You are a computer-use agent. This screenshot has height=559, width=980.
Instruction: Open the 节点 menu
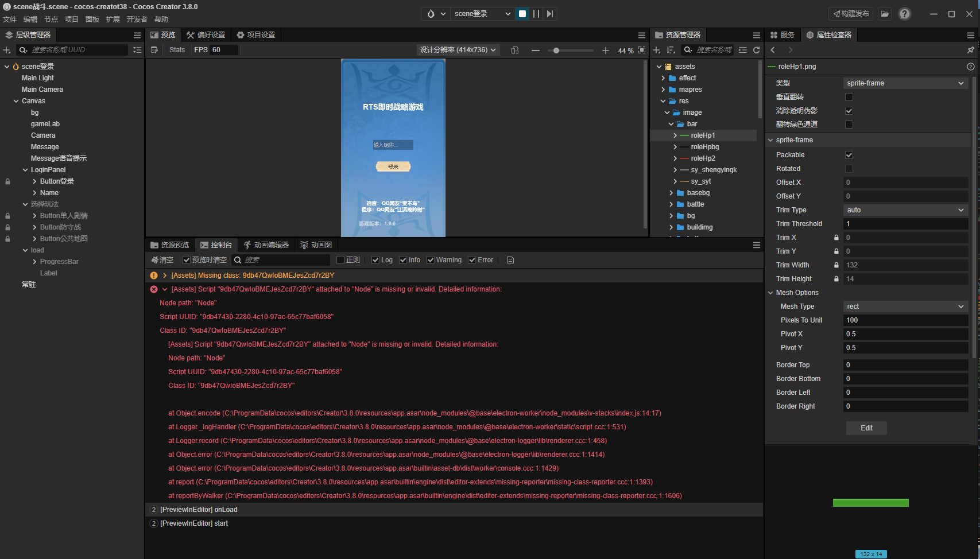51,20
